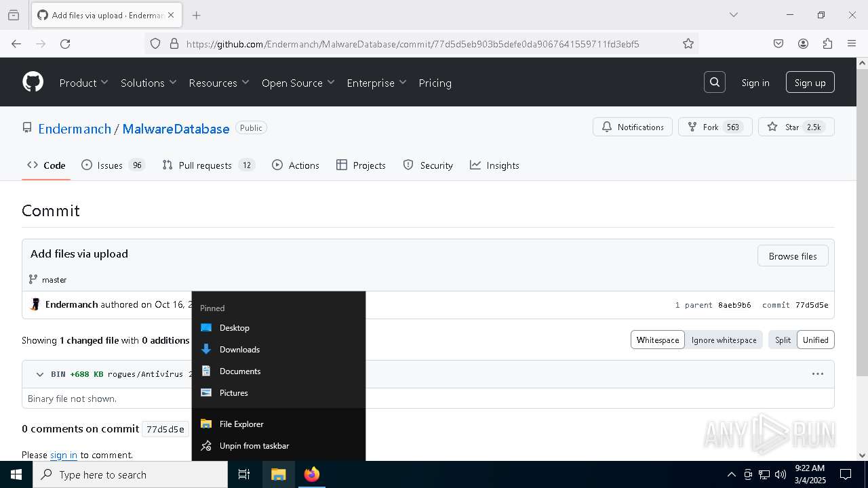The height and width of the screenshot is (488, 868).
Task: Open File Explorer taskbar icon
Action: 279,474
